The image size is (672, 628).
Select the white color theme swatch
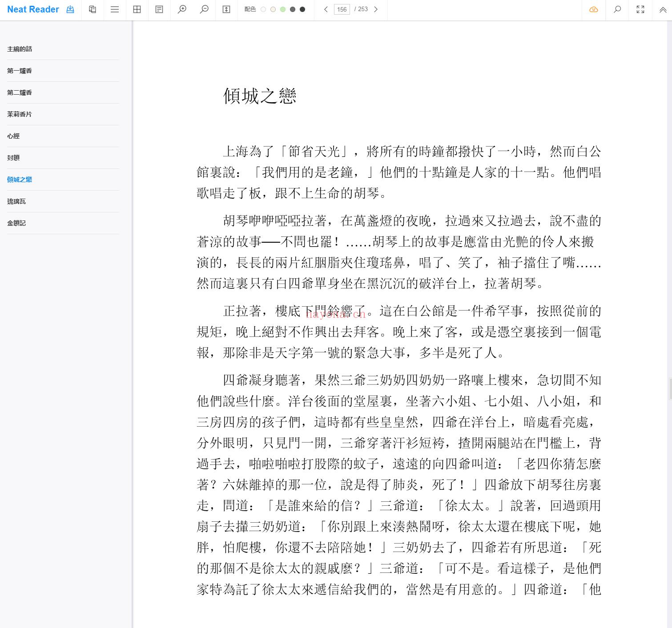(x=263, y=9)
